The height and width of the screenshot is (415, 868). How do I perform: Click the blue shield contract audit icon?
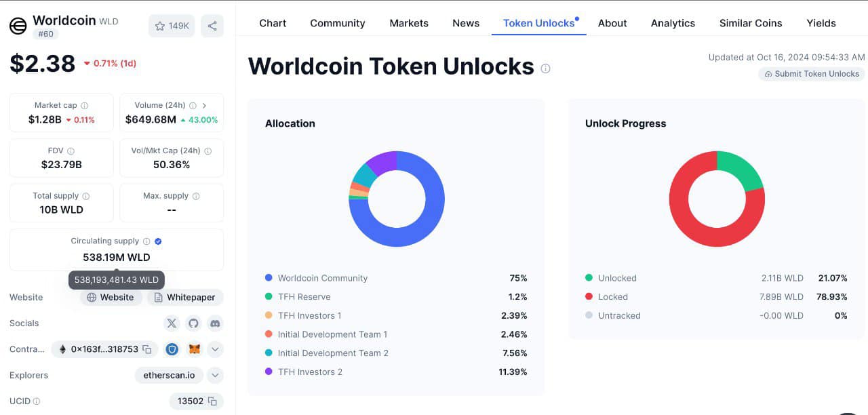pyautogui.click(x=172, y=349)
